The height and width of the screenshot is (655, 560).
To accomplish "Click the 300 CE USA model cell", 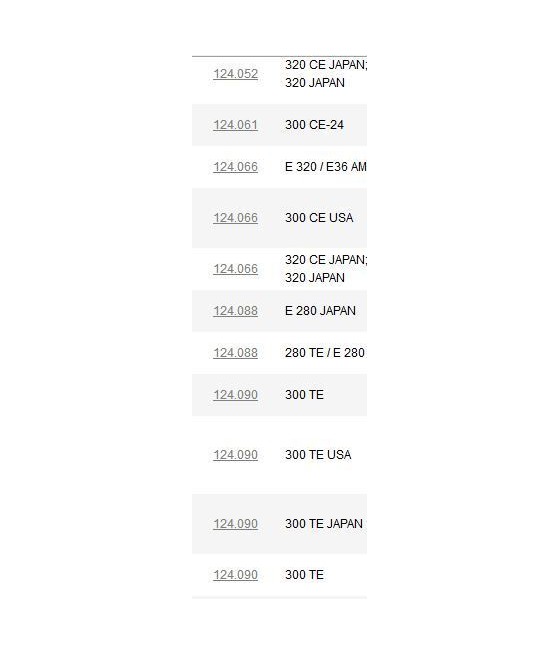I will [x=319, y=218].
